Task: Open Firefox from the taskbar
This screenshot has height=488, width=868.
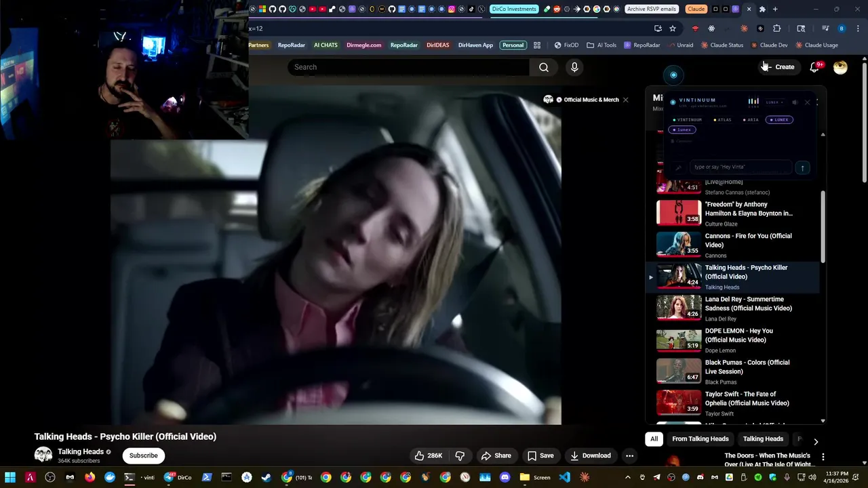Action: pos(90,477)
